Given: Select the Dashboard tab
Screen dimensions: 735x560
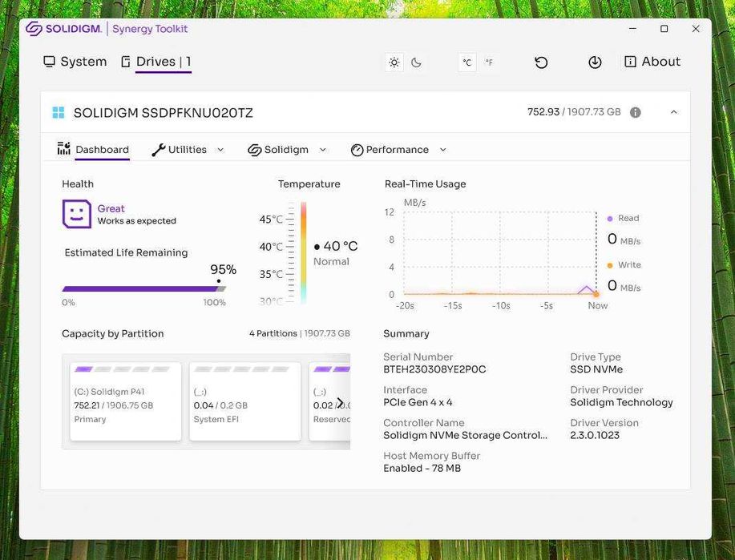Looking at the screenshot, I should click(93, 150).
